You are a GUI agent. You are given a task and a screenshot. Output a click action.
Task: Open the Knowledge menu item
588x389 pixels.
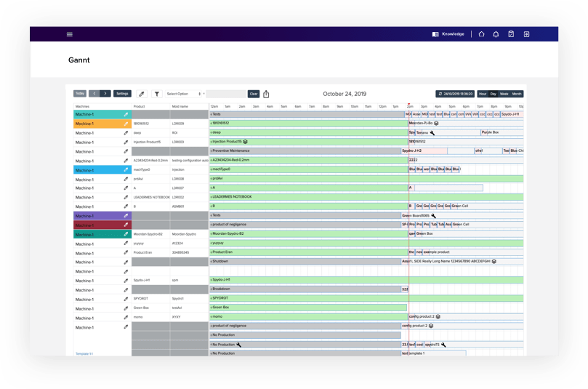pyautogui.click(x=448, y=34)
